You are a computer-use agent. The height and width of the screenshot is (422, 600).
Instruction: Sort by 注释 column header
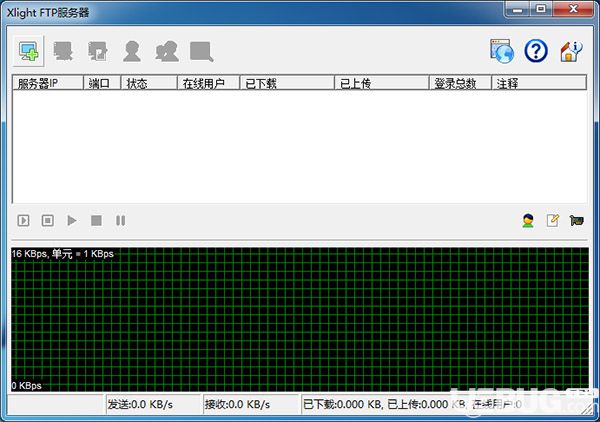539,83
